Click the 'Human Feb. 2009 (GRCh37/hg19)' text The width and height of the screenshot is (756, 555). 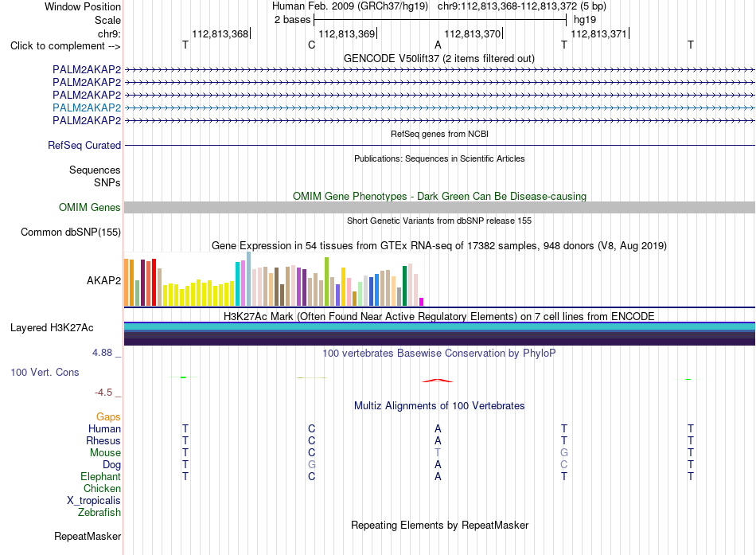point(350,6)
